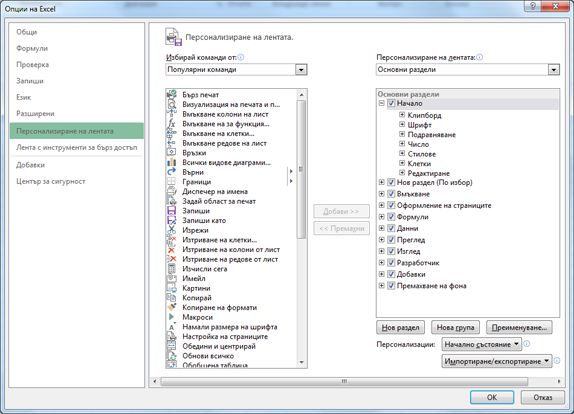Screen dimensions: 574x414
Task: Uncheck the Начало tab checkbox
Action: point(391,104)
